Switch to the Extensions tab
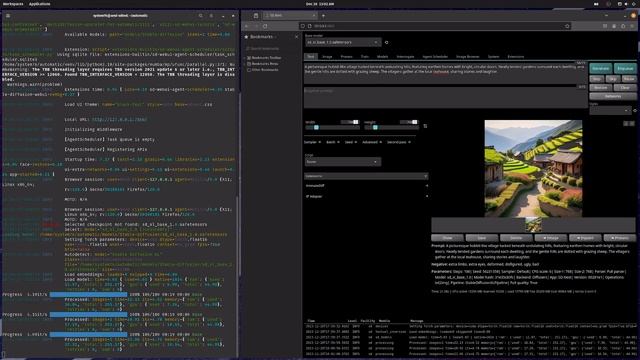Viewport: 640px width, 360px height. [516, 57]
